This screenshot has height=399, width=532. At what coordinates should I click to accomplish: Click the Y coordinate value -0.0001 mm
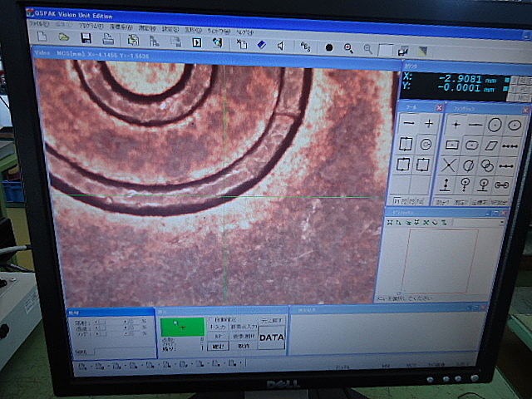465,88
